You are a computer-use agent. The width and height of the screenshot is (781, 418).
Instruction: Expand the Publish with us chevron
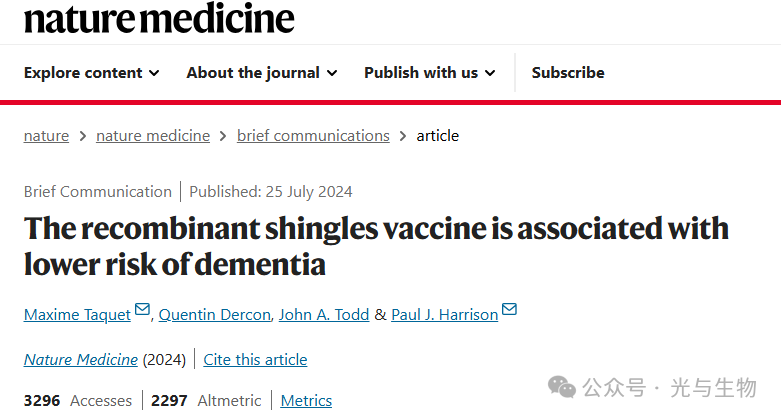(490, 73)
